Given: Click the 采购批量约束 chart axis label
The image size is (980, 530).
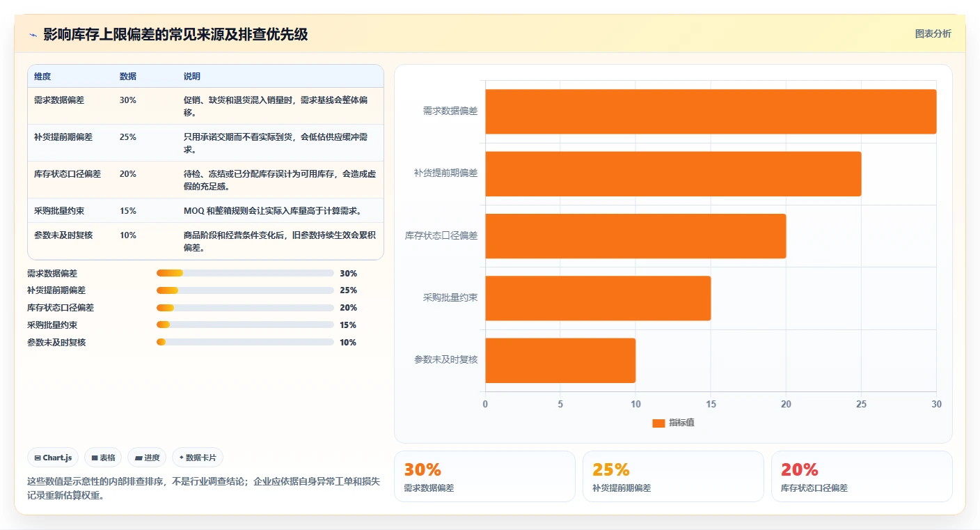Looking at the screenshot, I should coord(450,298).
